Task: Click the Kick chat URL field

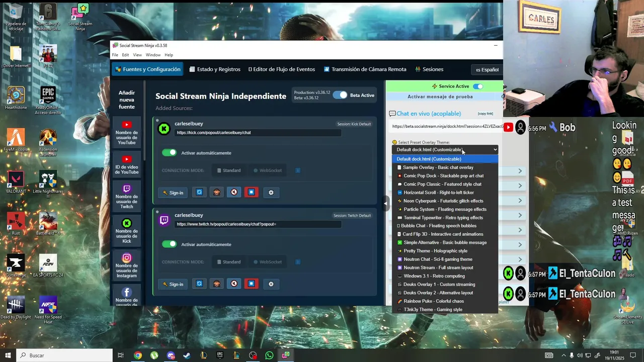Action: coord(258,133)
